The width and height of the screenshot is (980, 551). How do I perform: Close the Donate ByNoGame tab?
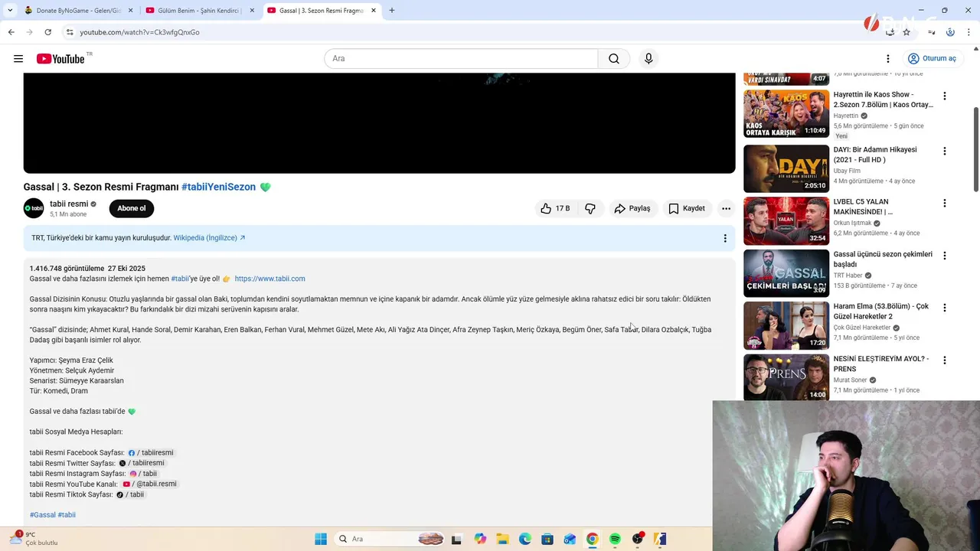point(130,11)
